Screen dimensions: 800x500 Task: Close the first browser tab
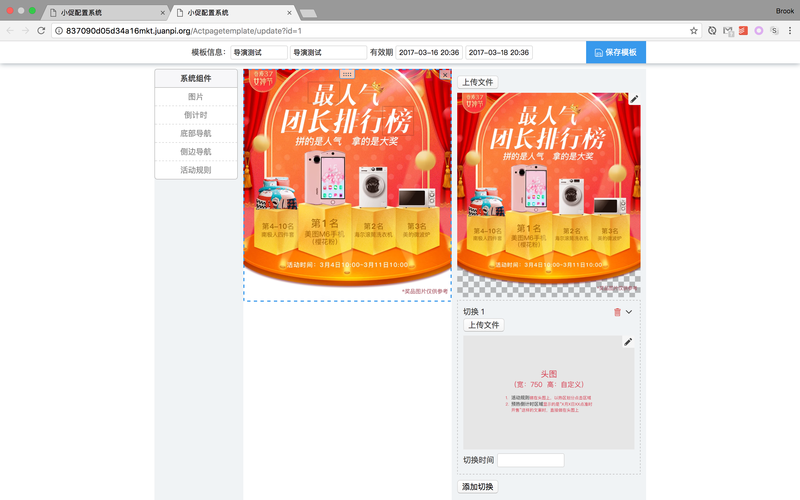point(163,13)
